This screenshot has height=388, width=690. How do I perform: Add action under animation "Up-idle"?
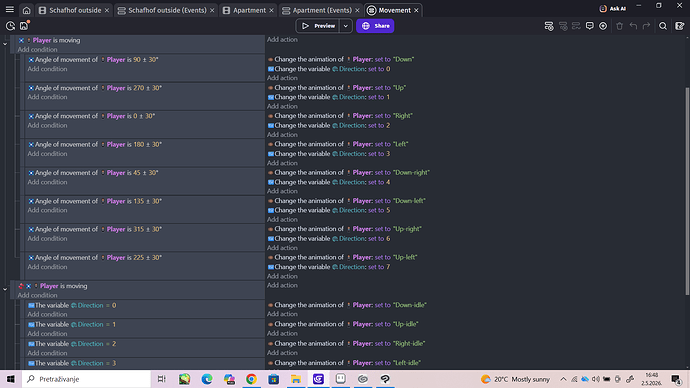coord(282,333)
